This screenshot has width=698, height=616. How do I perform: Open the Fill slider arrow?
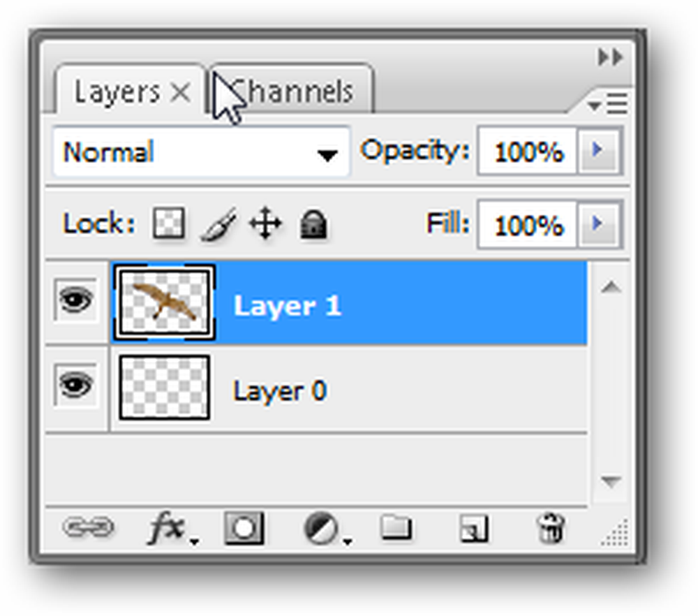coord(598,224)
